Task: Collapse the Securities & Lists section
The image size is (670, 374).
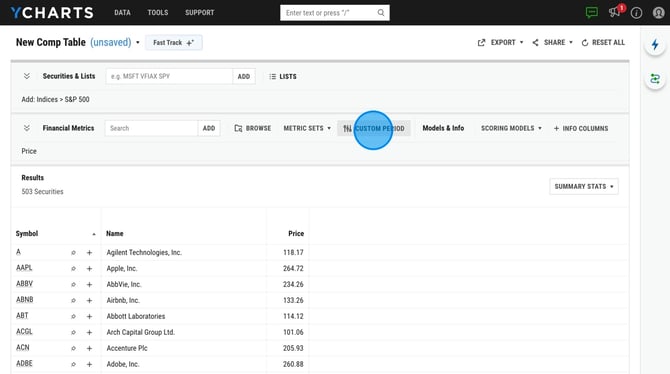Action: 26,76
